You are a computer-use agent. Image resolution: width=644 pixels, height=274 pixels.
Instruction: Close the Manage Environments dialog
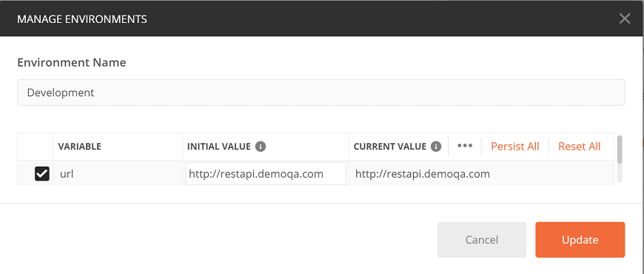tap(625, 19)
